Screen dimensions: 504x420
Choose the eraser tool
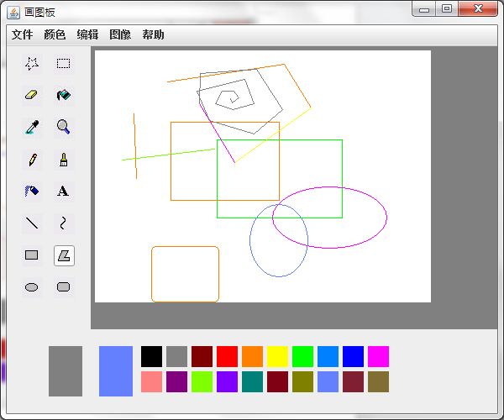[32, 96]
